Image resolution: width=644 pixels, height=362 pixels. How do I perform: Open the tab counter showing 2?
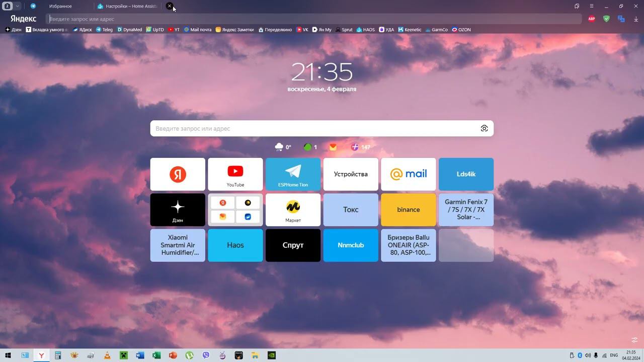coord(8,6)
